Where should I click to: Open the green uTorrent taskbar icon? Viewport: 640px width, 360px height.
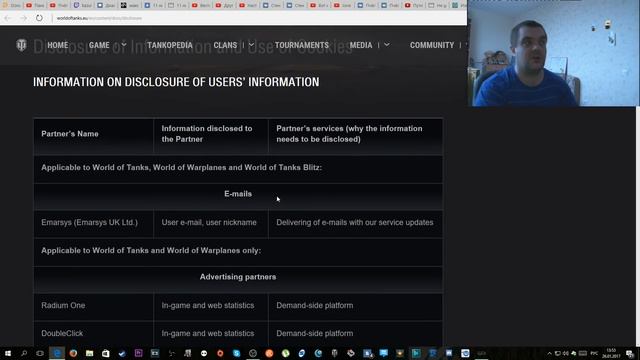(x=285, y=353)
